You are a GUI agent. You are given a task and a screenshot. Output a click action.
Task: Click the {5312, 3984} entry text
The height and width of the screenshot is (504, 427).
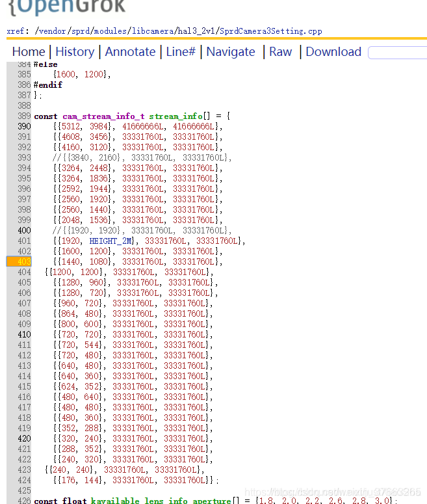[85, 126]
